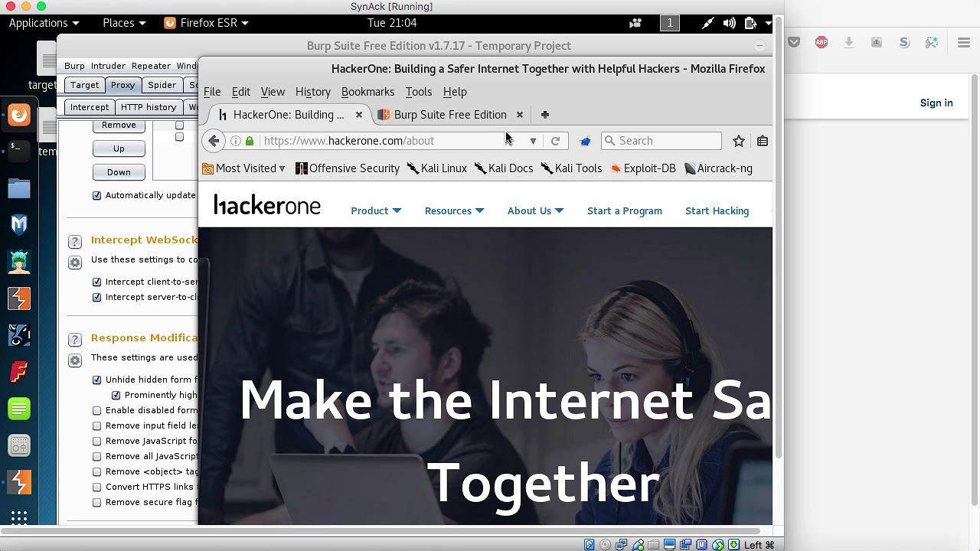Image resolution: width=980 pixels, height=551 pixels.
Task: Toggle Automatically update checkbox in Burp
Action: [x=96, y=195]
